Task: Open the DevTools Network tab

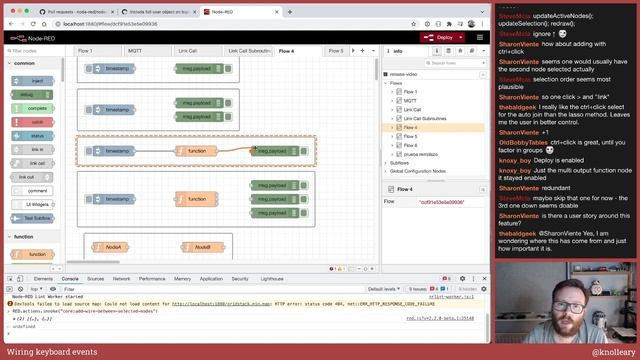Action: (x=121, y=279)
